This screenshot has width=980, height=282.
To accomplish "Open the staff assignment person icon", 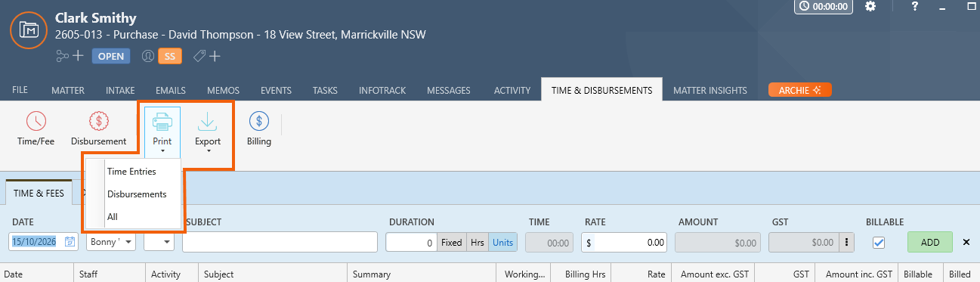I will coord(148,56).
